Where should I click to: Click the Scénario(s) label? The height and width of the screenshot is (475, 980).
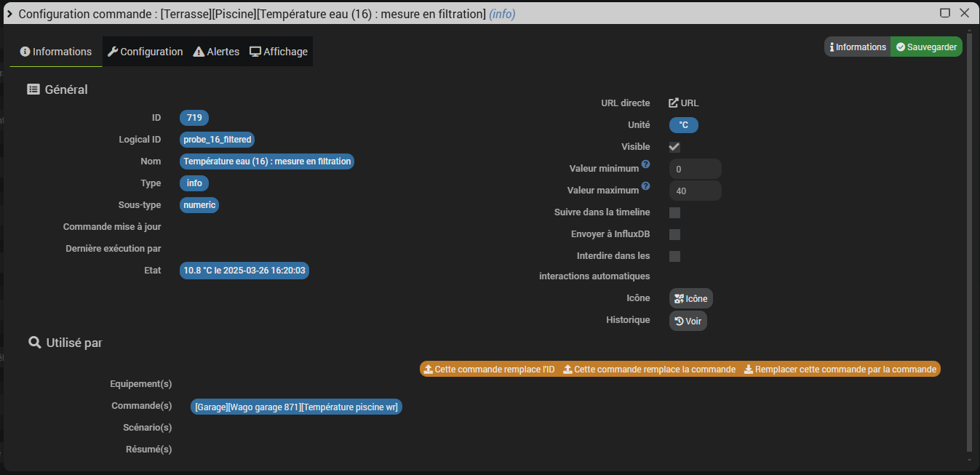point(148,428)
